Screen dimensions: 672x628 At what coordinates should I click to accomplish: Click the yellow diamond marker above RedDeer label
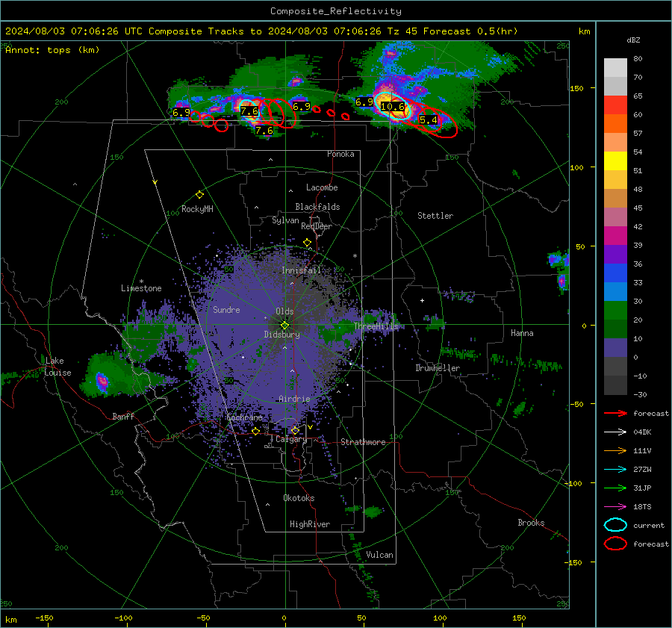[x=307, y=243]
